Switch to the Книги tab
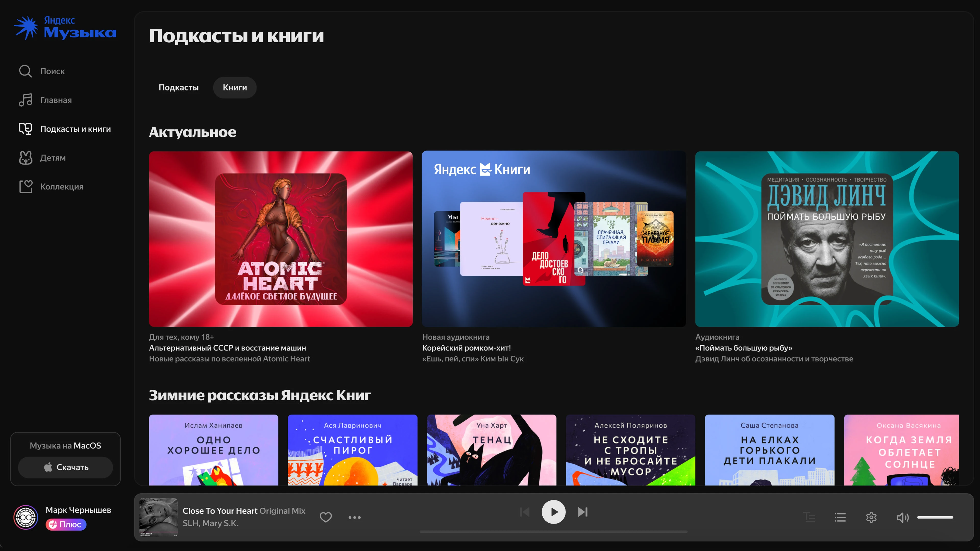Image resolution: width=980 pixels, height=551 pixels. (x=235, y=87)
